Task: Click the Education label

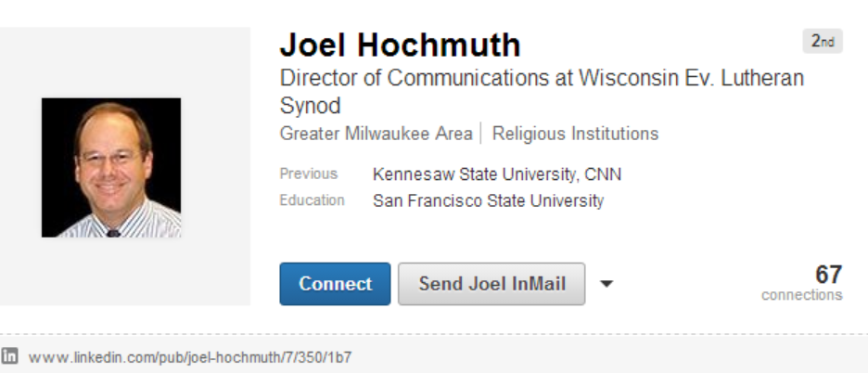Action: point(312,200)
